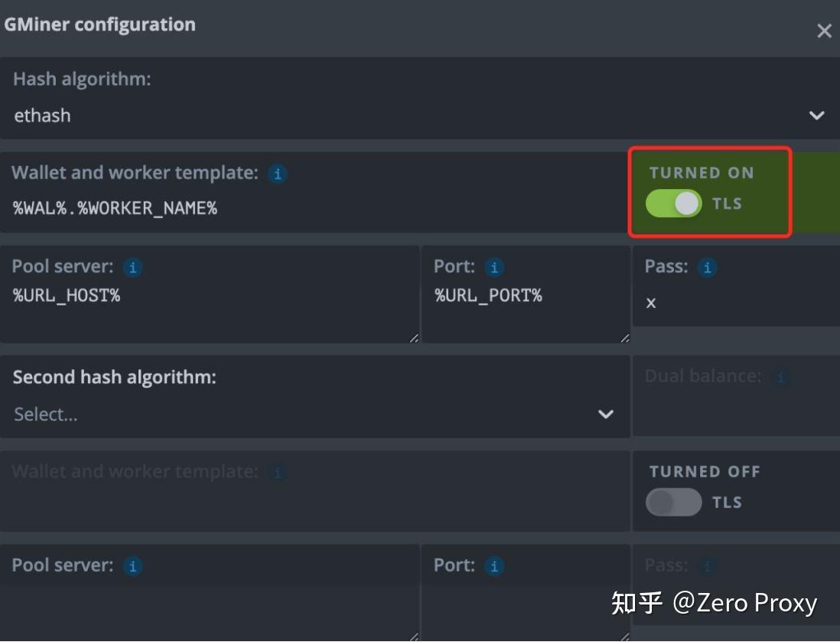Show info for first Wallet and worker template

point(278,174)
